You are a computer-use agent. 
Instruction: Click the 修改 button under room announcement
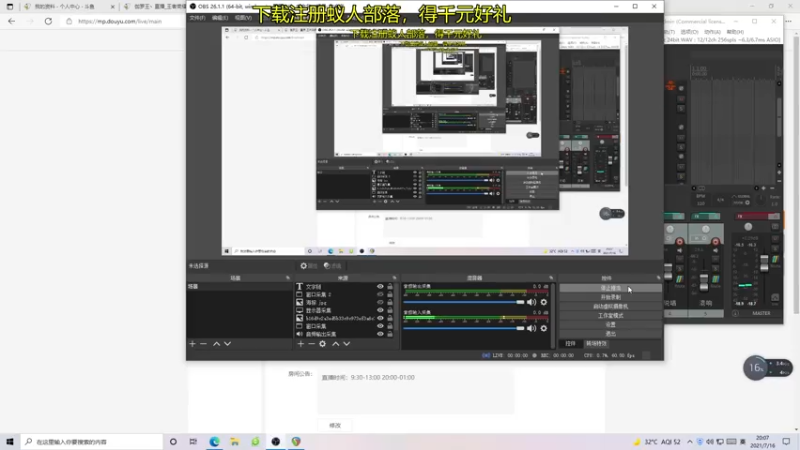click(x=335, y=426)
